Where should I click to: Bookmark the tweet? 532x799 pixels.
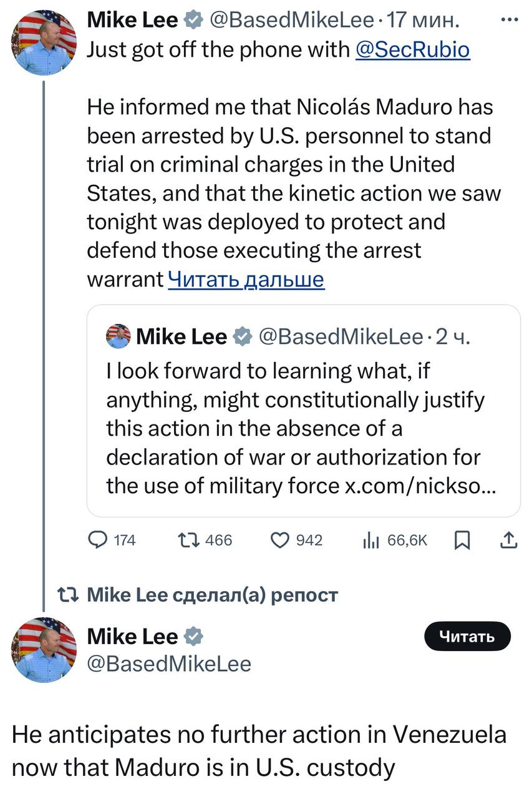(462, 540)
